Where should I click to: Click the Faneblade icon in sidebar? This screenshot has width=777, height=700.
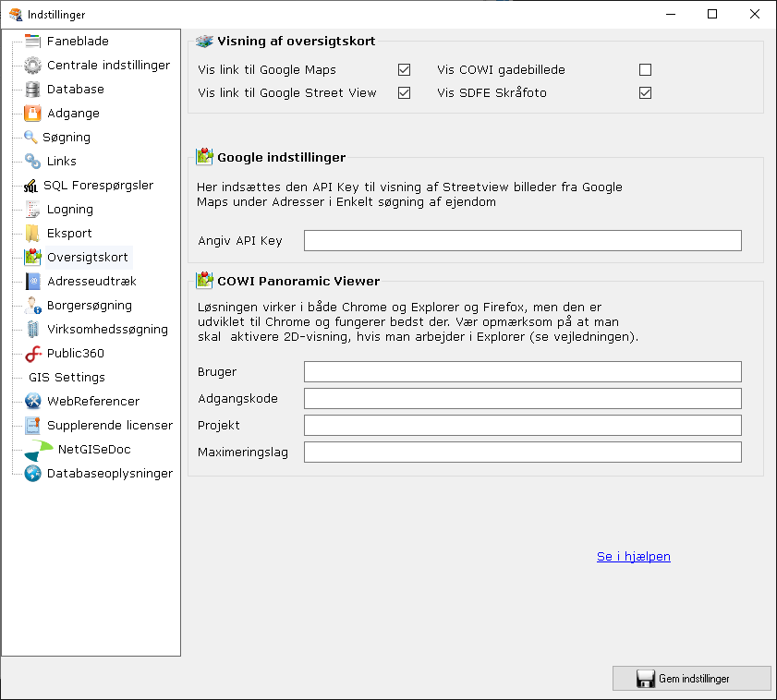[x=32, y=42]
